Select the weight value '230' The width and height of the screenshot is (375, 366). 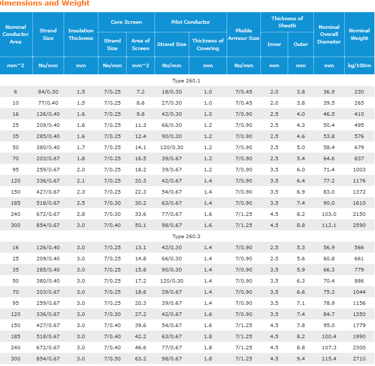[359, 92]
